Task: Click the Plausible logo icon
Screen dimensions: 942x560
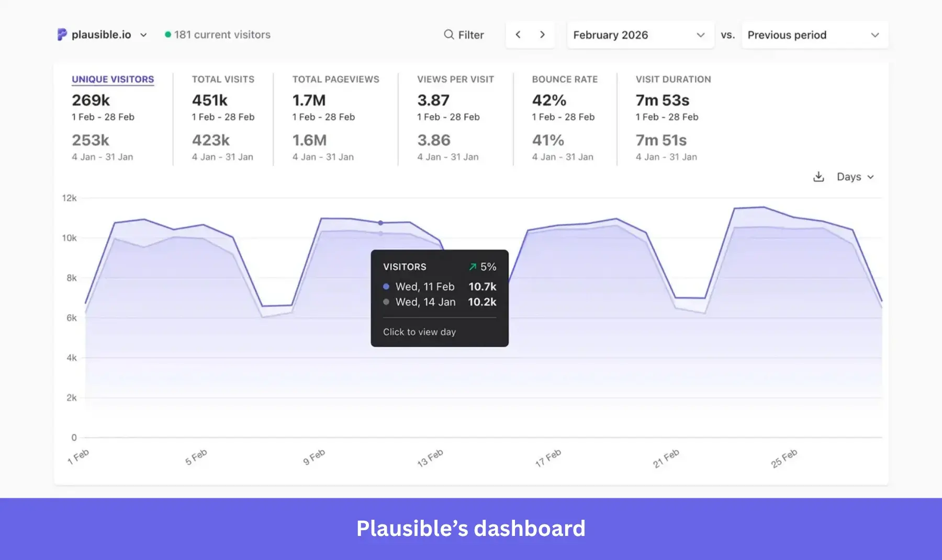Action: (x=61, y=35)
